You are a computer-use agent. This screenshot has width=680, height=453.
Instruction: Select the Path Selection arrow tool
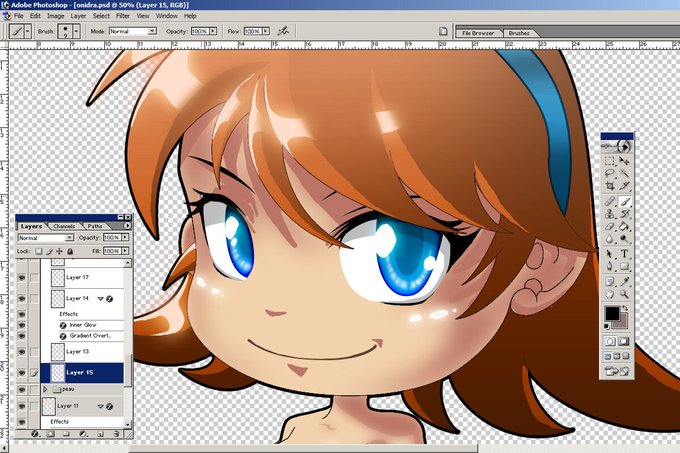click(x=610, y=254)
